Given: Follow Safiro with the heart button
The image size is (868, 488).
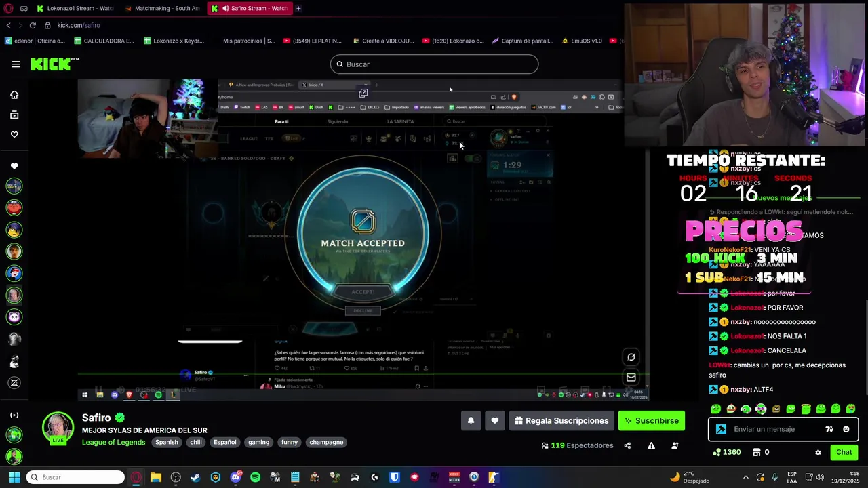Looking at the screenshot, I should pos(495,421).
